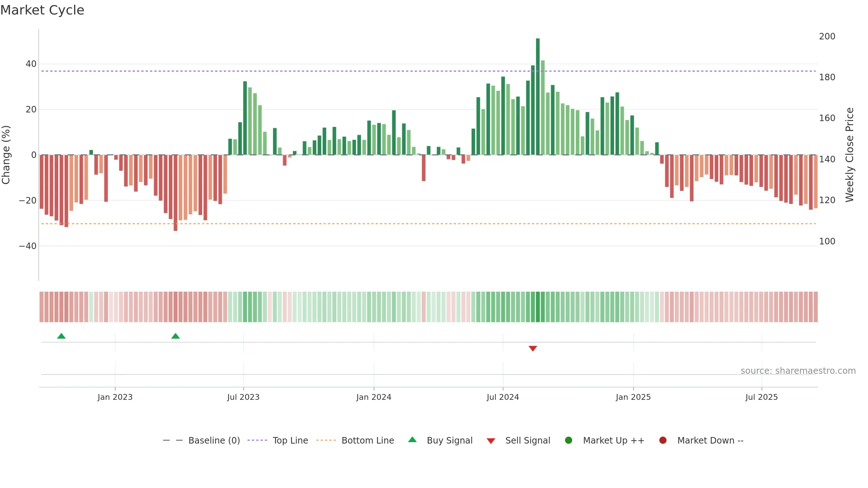This screenshot has width=868, height=488.
Task: Click the Jul 2025 axis label
Action: point(762,397)
